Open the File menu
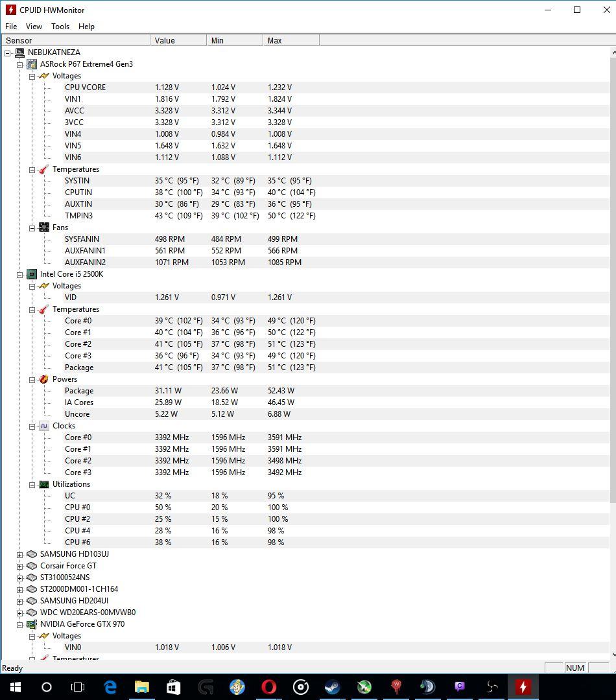Screen dimensions: 616x700 coord(11,27)
